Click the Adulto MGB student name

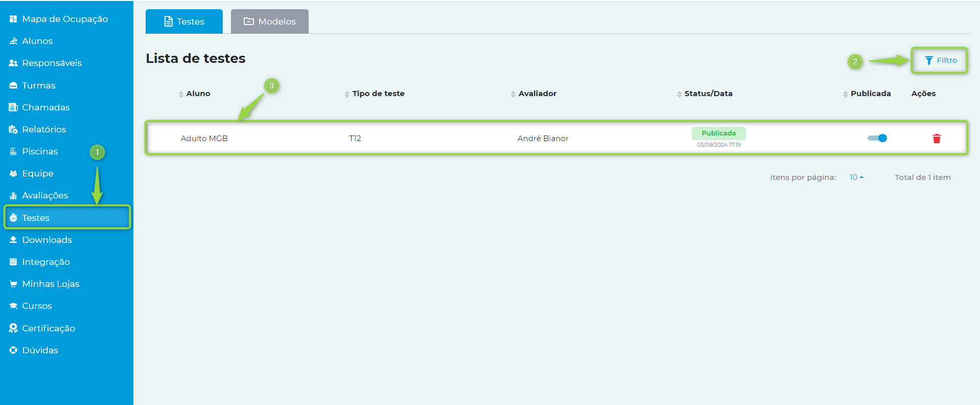click(x=204, y=139)
